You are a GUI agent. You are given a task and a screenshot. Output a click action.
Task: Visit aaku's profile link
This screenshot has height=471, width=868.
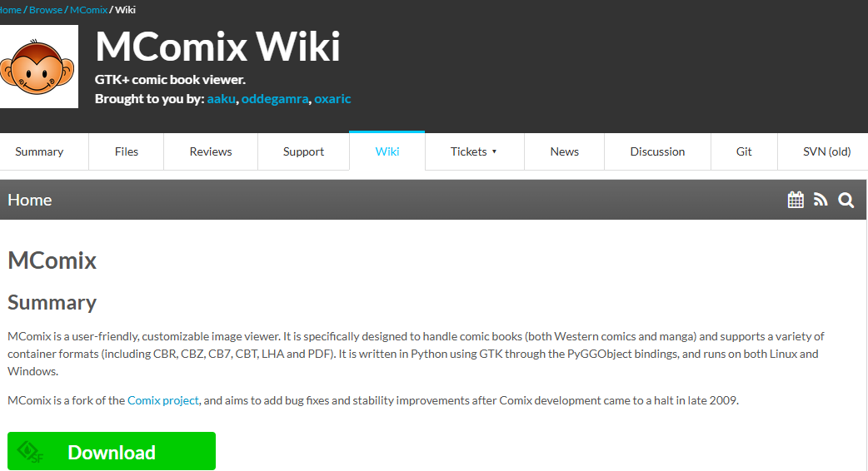pos(222,99)
